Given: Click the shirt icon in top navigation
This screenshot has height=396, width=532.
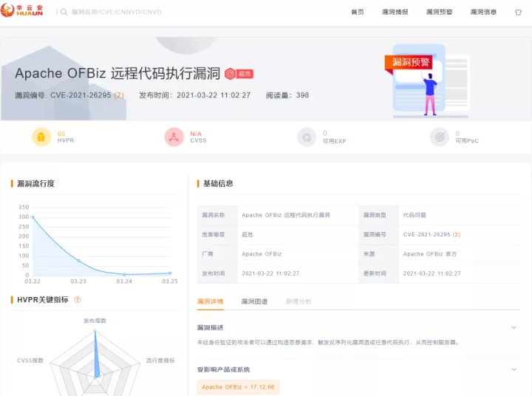Looking at the screenshot, I should 516,13.
